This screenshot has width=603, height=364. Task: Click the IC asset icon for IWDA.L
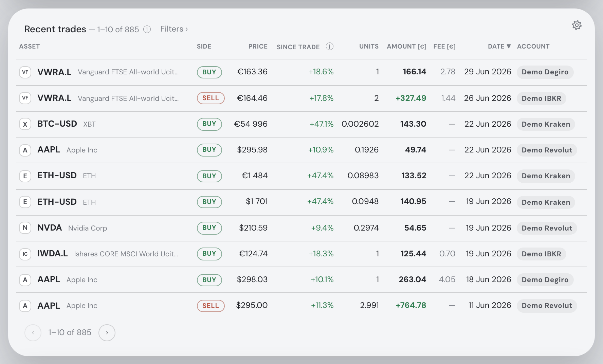click(x=25, y=254)
